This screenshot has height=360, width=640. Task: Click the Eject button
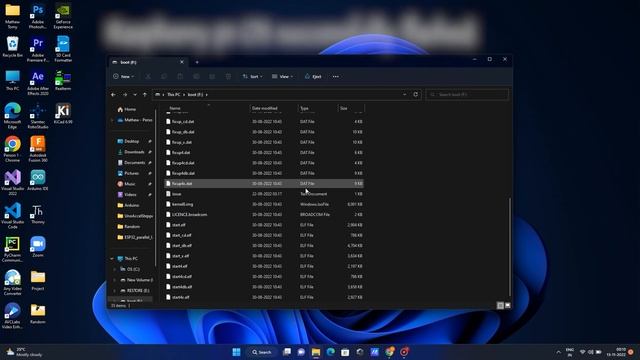[x=313, y=76]
